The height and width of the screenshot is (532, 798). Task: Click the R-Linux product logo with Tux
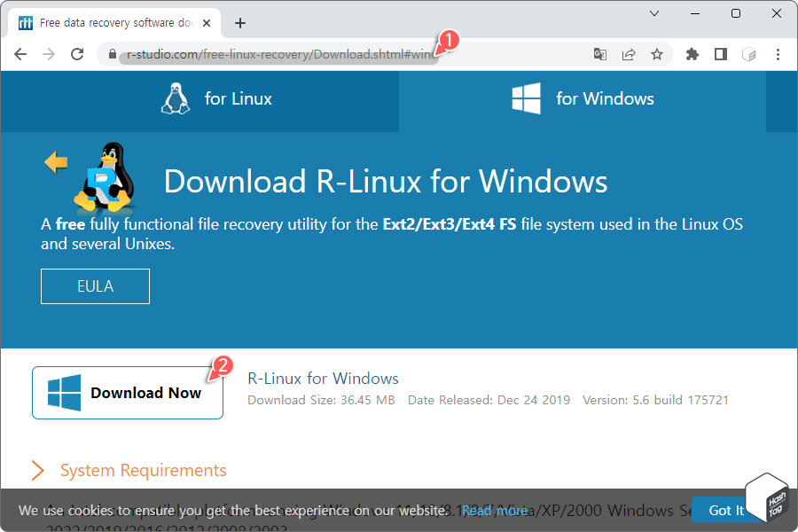tap(104, 178)
